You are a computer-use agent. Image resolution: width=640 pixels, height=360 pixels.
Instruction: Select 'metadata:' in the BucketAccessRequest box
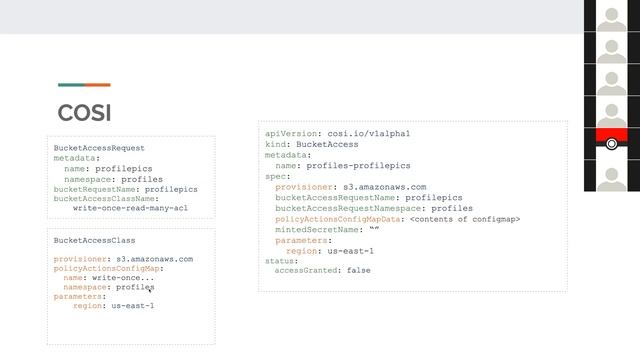[x=77, y=158]
